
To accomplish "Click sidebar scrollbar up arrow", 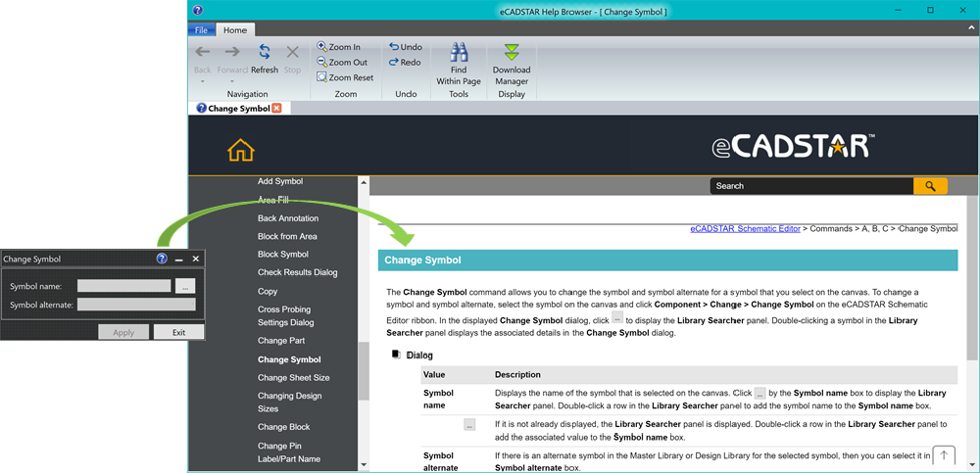I will pyautogui.click(x=364, y=182).
